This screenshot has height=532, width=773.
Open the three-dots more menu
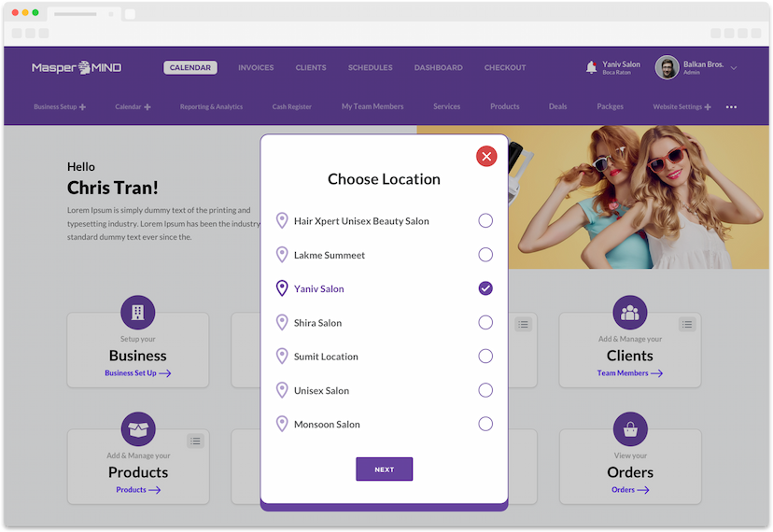(x=731, y=107)
